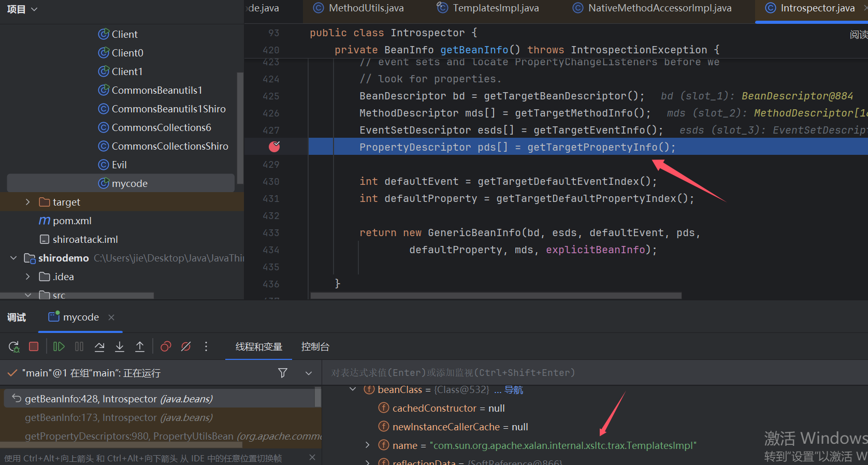Collapse the beanClass variable node
Image resolution: width=868 pixels, height=465 pixels.
coord(353,389)
